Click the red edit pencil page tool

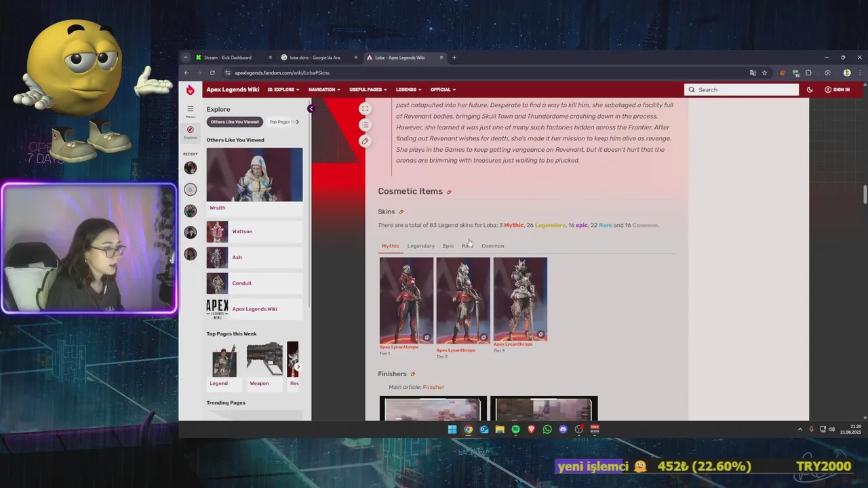pyautogui.click(x=365, y=141)
